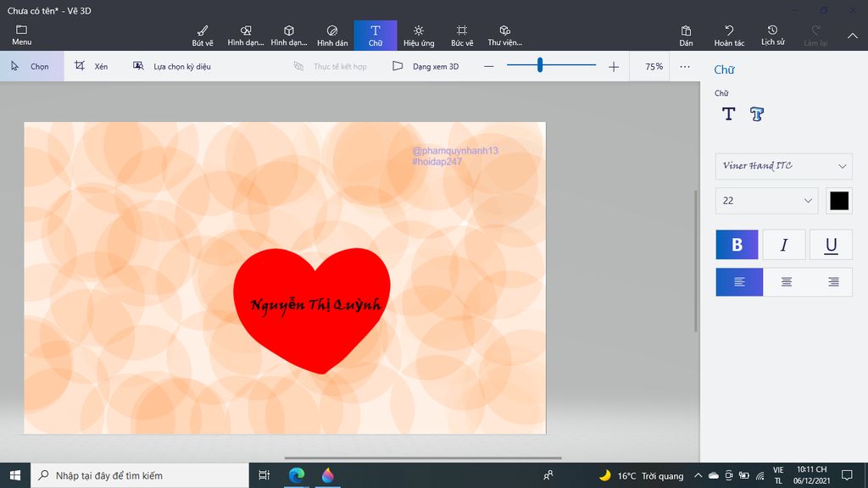
Task: Open Task View from taskbar
Action: click(x=264, y=475)
